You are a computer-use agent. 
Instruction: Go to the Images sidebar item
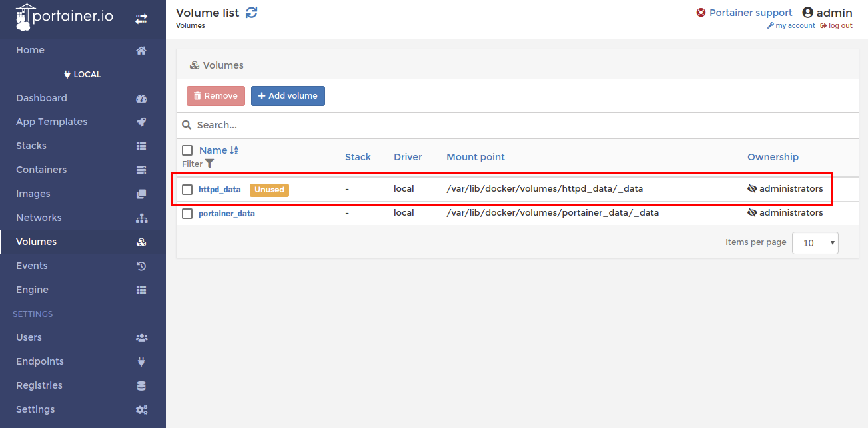tap(33, 194)
